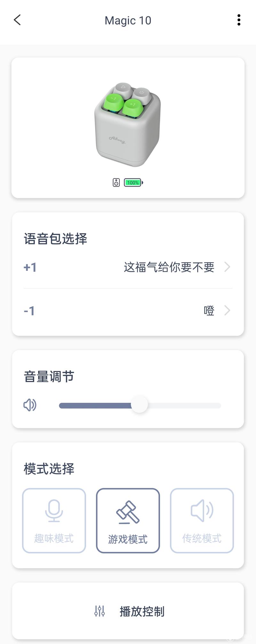Expand the -1 voice pack chevron
256x644 pixels.
(x=227, y=310)
